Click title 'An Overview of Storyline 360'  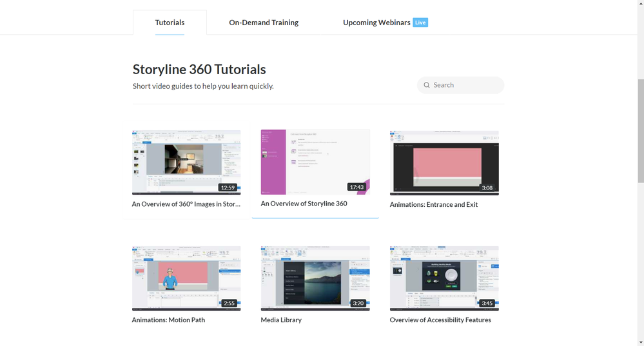(x=304, y=204)
